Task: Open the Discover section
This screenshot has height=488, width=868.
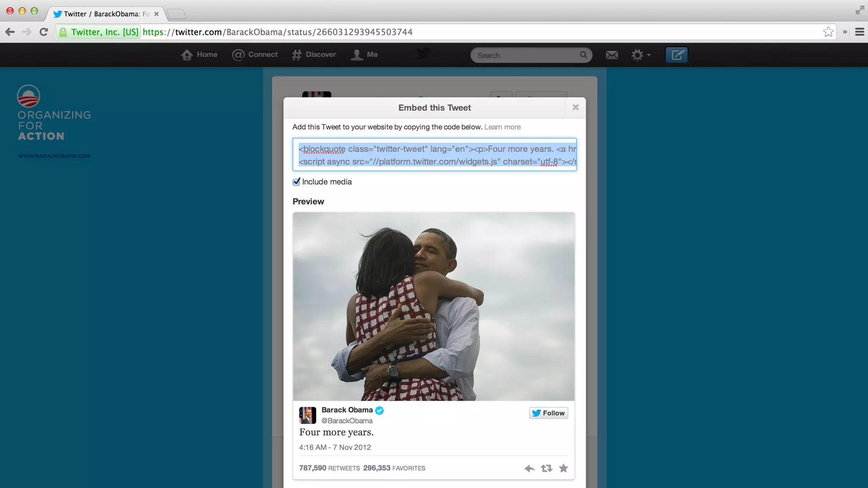Action: (314, 55)
